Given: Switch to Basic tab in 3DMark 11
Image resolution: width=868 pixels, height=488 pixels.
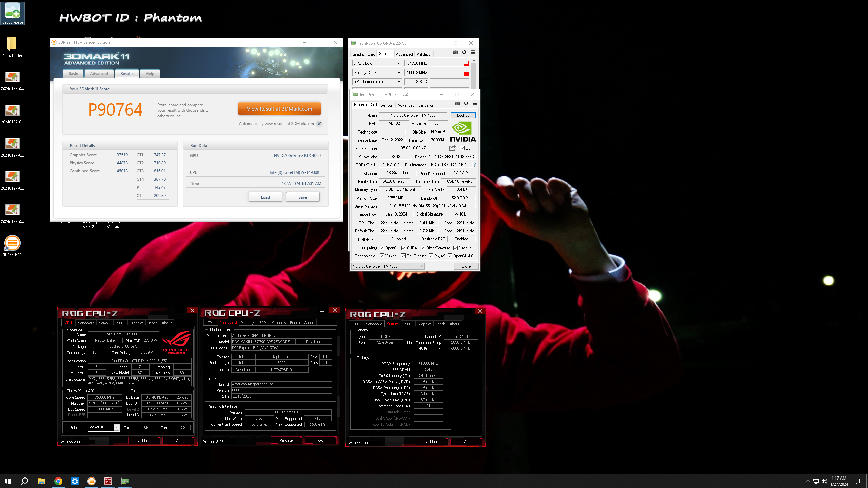Looking at the screenshot, I should (x=73, y=74).
